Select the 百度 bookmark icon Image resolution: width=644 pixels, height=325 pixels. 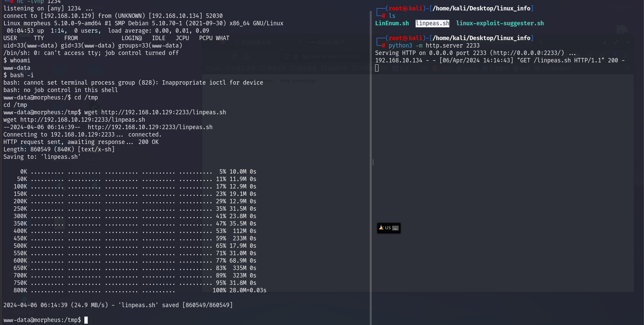[x=395, y=68]
